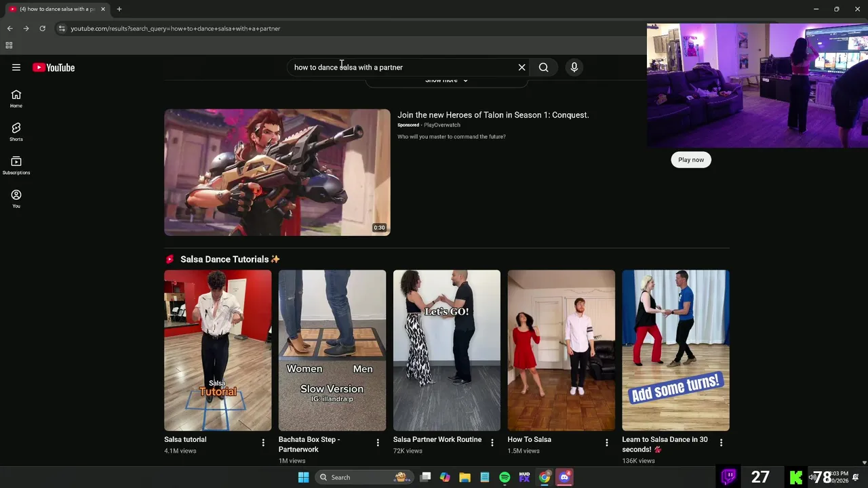The width and height of the screenshot is (868, 488).
Task: Open HUD FX app from taskbar
Action: tap(524, 477)
